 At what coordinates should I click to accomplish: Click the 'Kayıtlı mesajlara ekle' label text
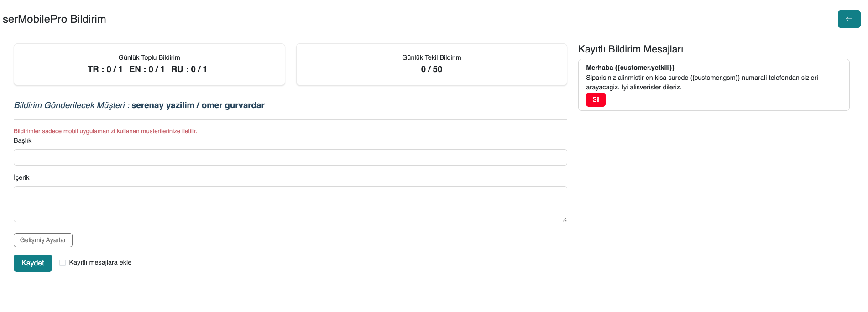pos(100,263)
